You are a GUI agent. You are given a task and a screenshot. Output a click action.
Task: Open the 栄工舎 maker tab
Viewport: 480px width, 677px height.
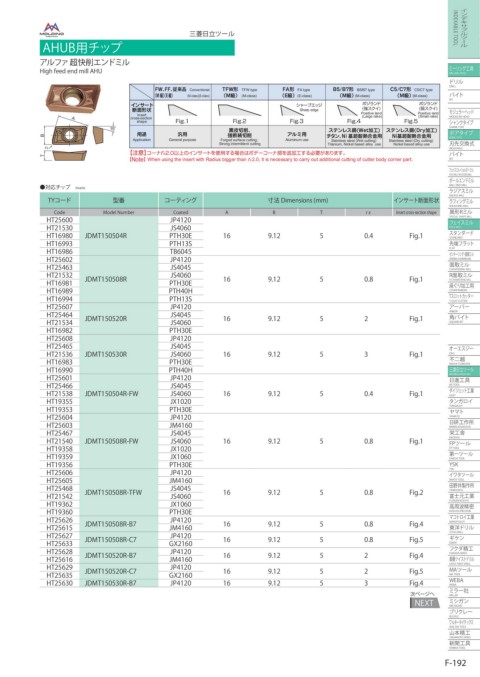pos(463,433)
